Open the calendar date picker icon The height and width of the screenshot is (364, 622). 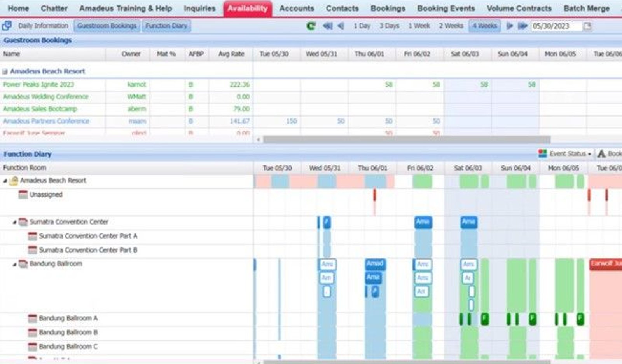point(587,26)
